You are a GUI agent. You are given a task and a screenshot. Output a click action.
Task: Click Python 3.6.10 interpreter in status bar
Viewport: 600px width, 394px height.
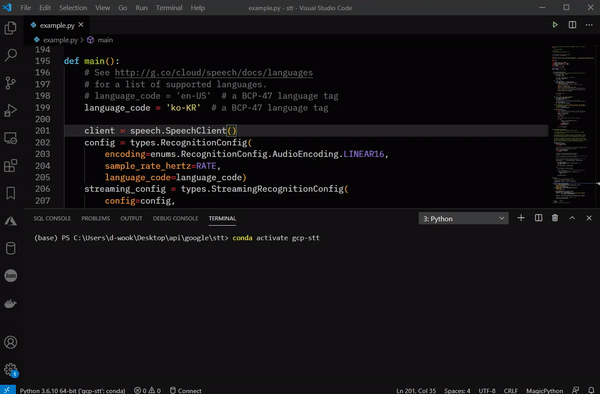point(72,390)
